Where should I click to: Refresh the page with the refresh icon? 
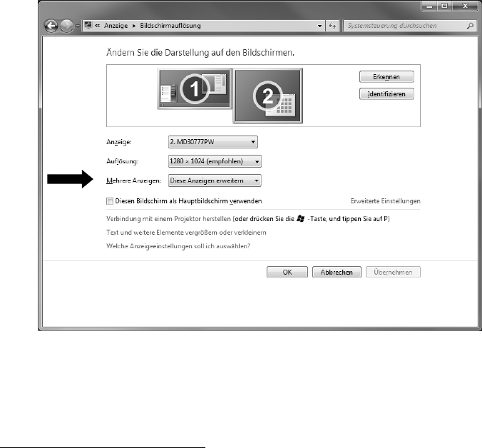coord(332,26)
